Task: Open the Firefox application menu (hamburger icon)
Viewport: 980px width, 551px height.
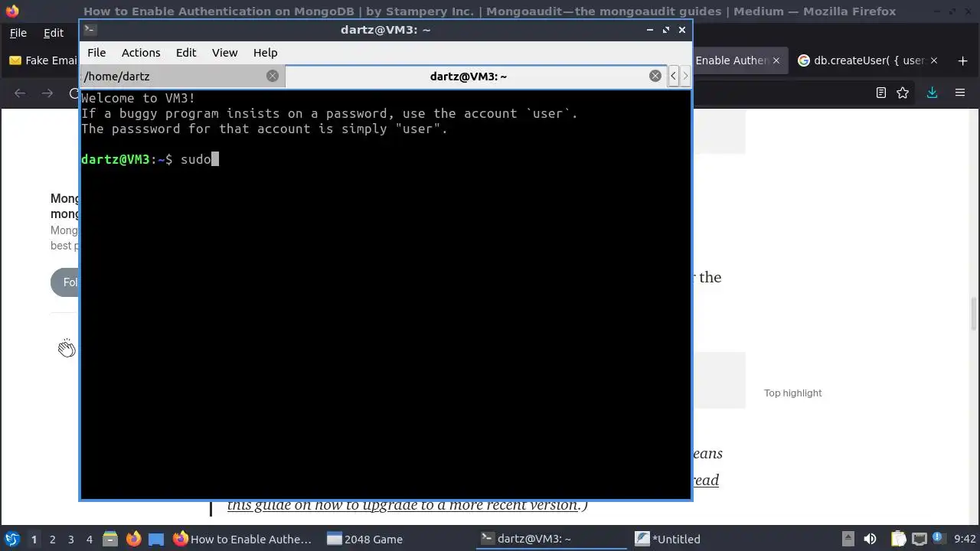Action: point(959,93)
